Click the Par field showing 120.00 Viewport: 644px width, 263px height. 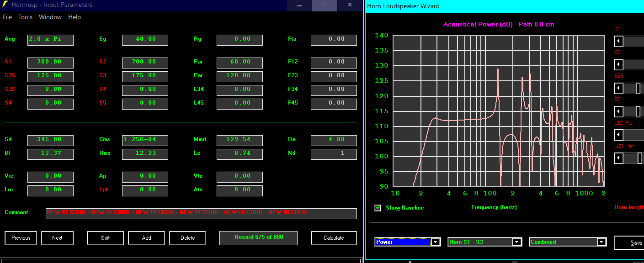click(x=240, y=76)
